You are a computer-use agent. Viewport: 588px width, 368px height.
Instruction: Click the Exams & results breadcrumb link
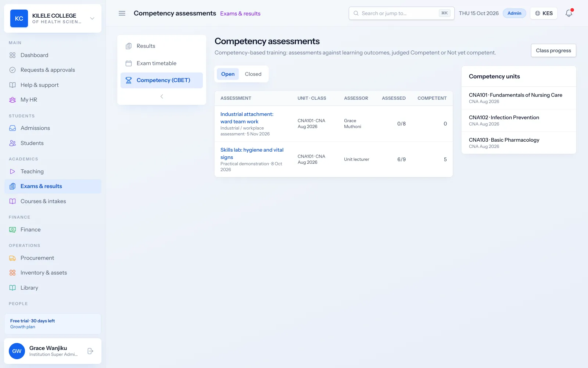pyautogui.click(x=240, y=14)
